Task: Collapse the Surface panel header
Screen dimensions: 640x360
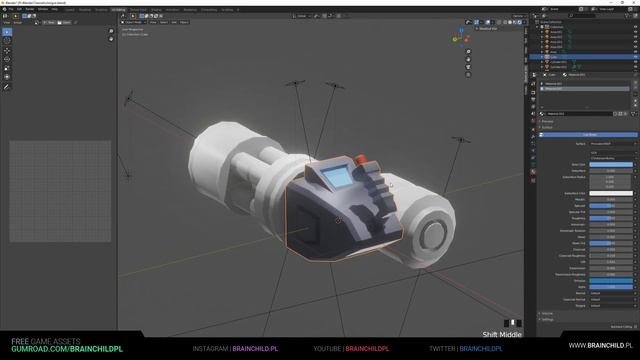Action: [x=547, y=127]
